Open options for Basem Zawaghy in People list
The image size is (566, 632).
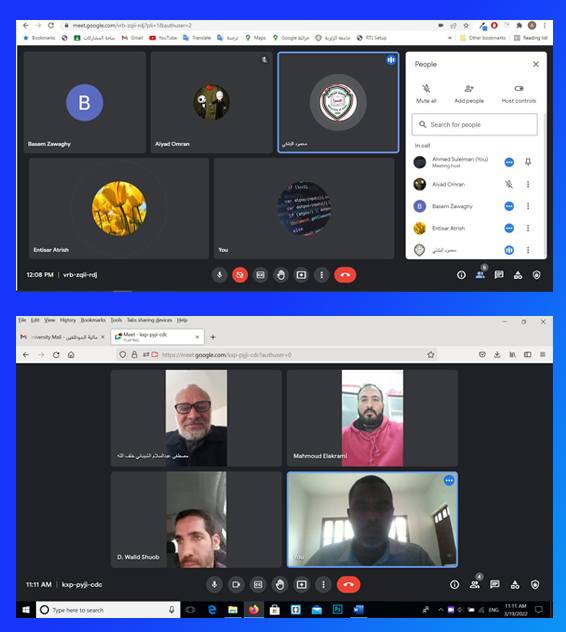[x=528, y=206]
